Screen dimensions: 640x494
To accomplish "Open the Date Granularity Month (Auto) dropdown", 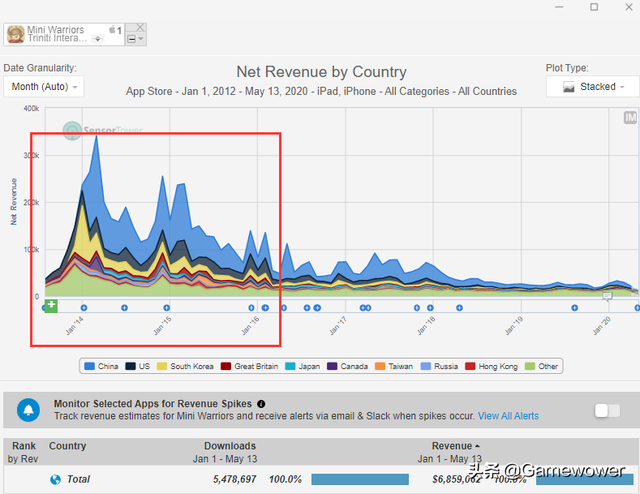I will click(44, 87).
